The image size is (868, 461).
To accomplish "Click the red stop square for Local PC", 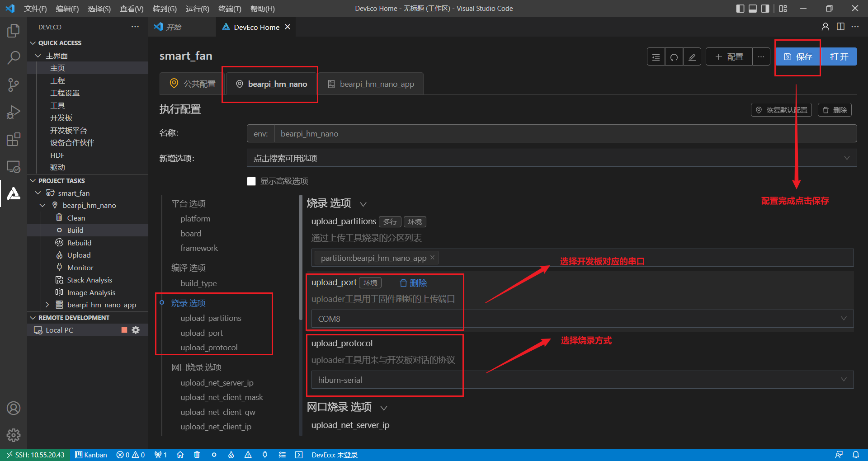I will (x=124, y=330).
